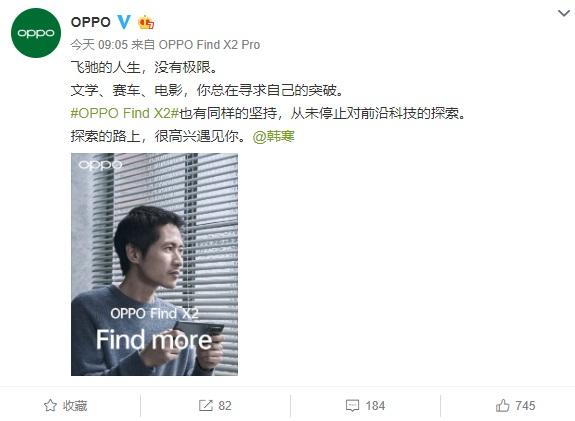
Task: Open the @韩寒 mention link
Action: pos(274,136)
